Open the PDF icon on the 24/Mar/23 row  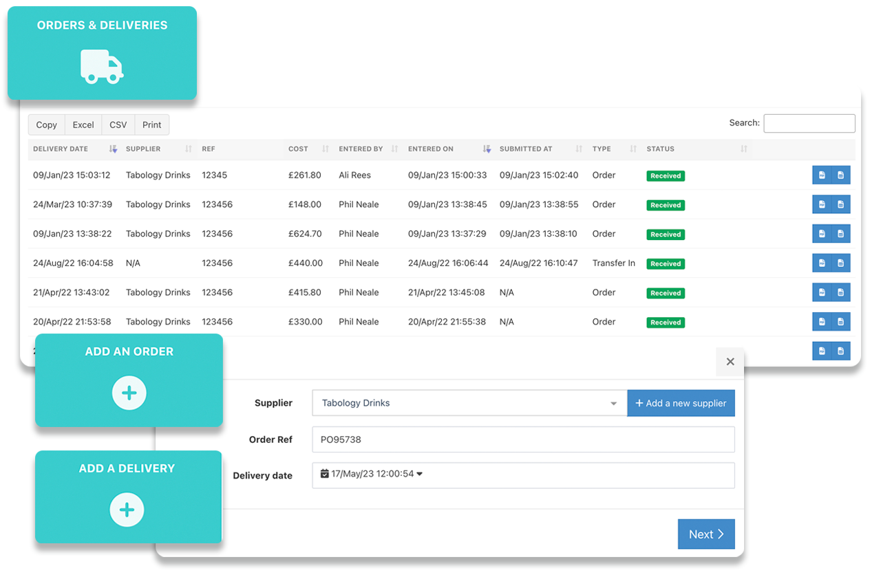[822, 204]
